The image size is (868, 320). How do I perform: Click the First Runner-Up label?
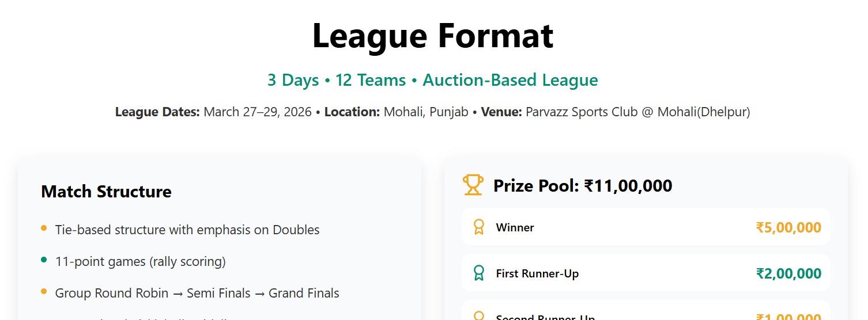pos(537,273)
